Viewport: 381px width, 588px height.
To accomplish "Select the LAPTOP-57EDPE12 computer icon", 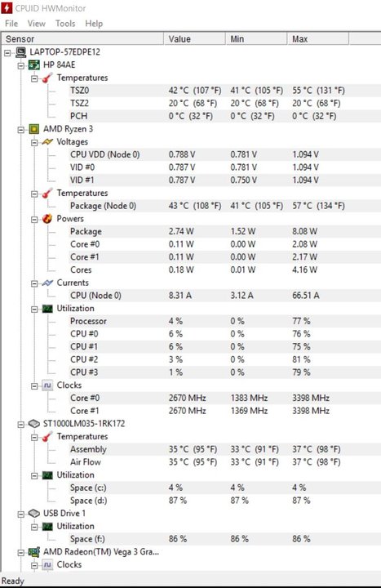I will (x=21, y=52).
